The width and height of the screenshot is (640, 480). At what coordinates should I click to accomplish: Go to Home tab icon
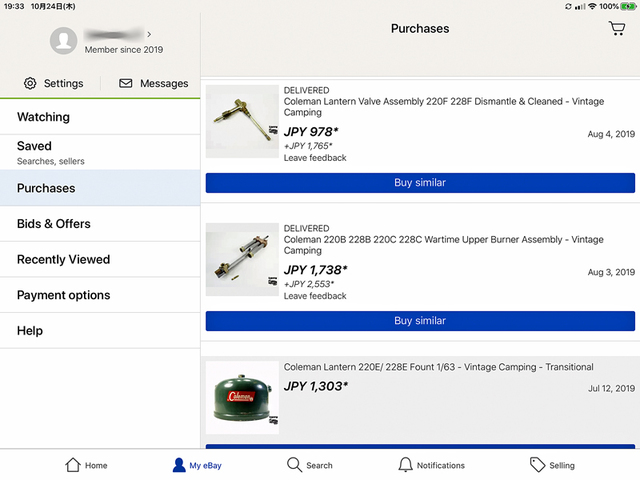73,465
